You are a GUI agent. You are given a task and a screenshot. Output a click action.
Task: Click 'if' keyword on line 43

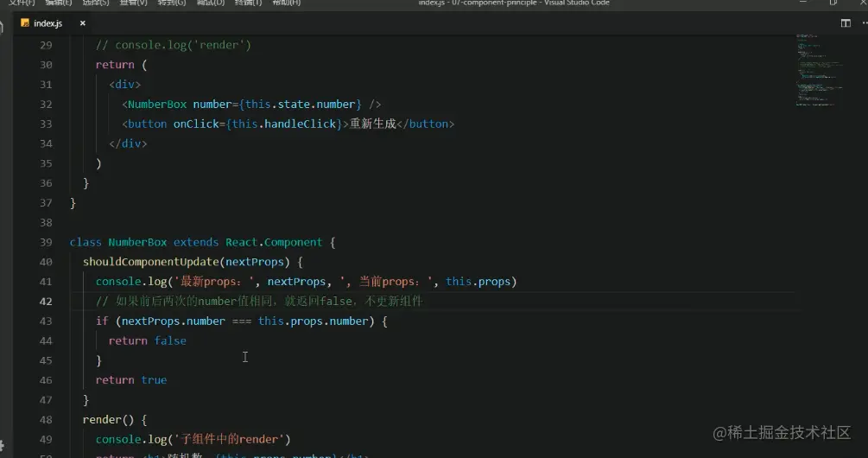point(102,321)
